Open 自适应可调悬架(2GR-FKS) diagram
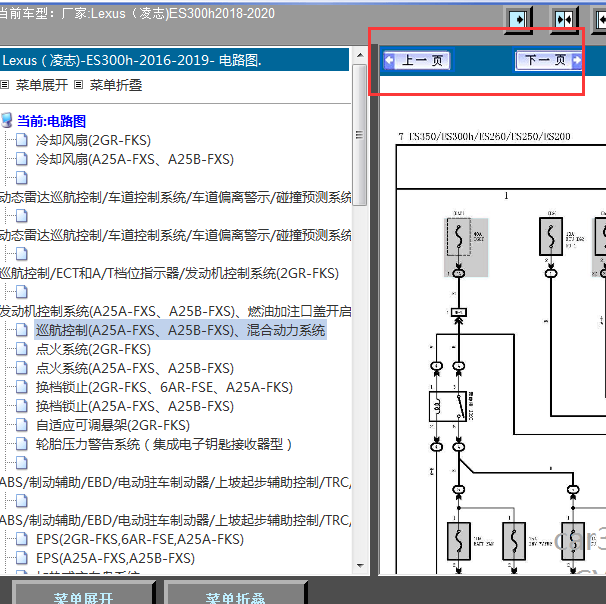 point(113,425)
